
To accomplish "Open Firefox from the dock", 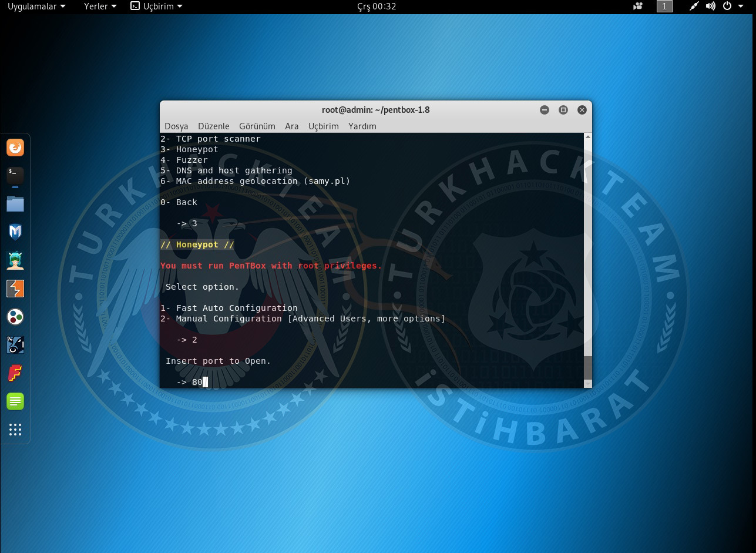I will click(x=15, y=148).
